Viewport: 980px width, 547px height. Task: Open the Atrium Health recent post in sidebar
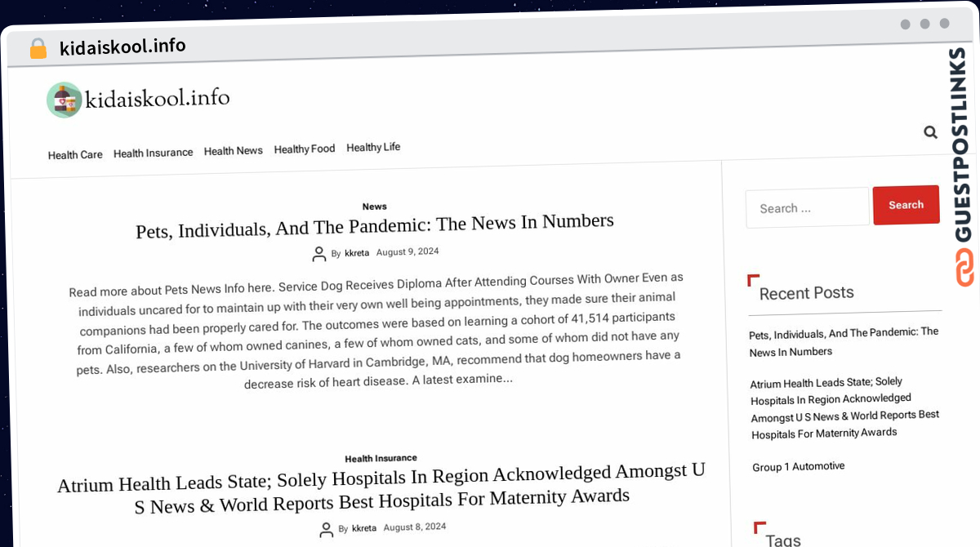click(845, 407)
